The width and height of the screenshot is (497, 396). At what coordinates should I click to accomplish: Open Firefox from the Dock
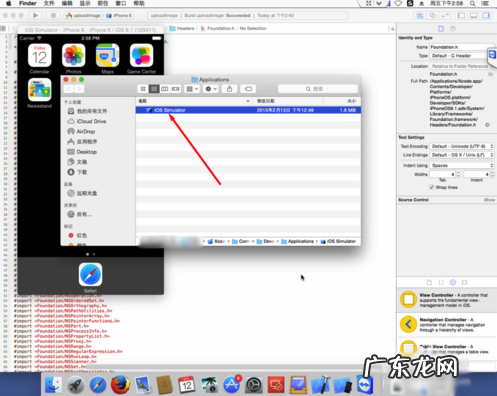pos(120,385)
